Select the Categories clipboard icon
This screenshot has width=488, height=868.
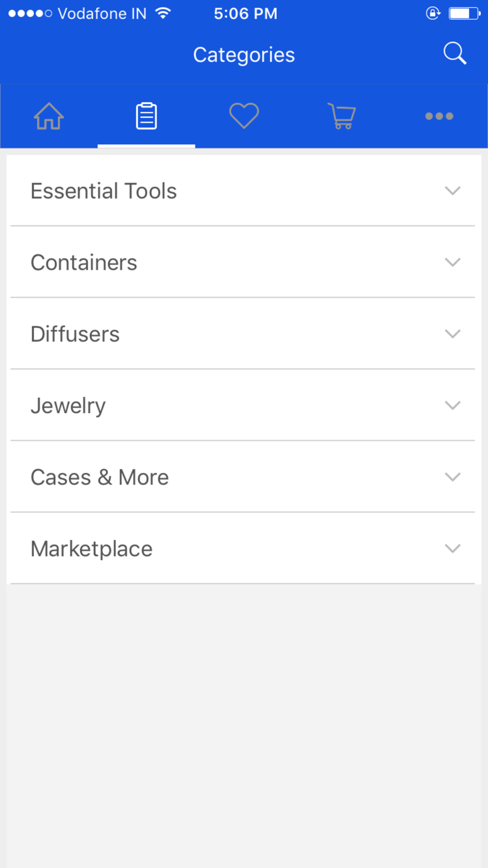tap(146, 116)
